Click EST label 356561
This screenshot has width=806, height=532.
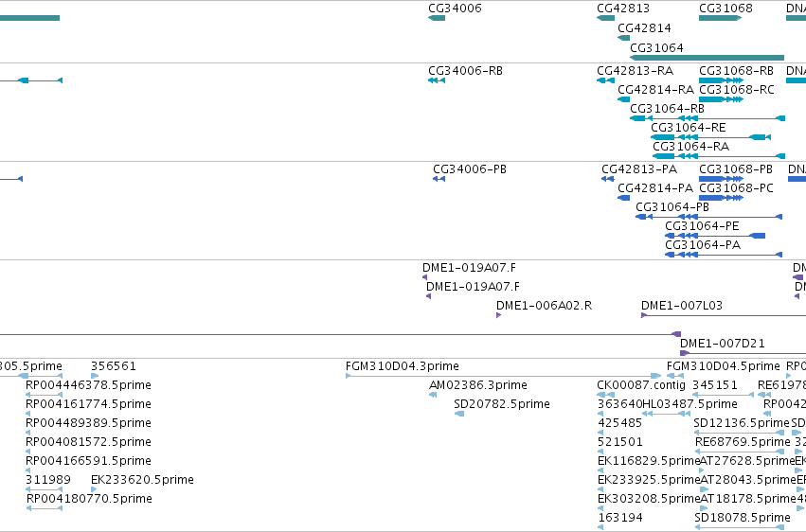click(114, 366)
